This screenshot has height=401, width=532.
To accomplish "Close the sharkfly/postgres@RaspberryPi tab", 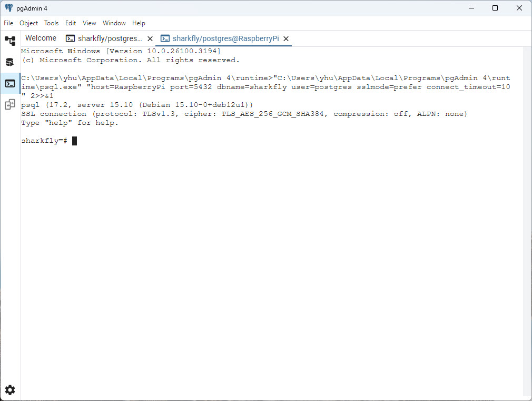I will tap(286, 38).
